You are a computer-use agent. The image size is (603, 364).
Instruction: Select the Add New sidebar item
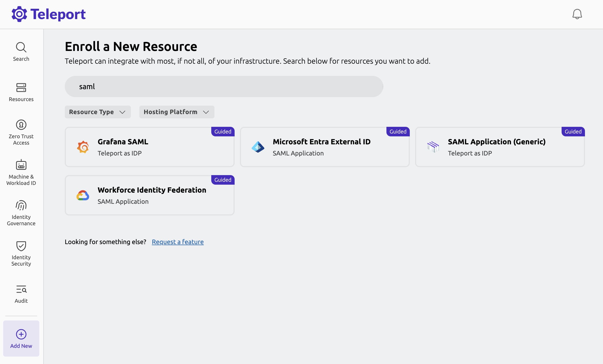click(x=21, y=339)
